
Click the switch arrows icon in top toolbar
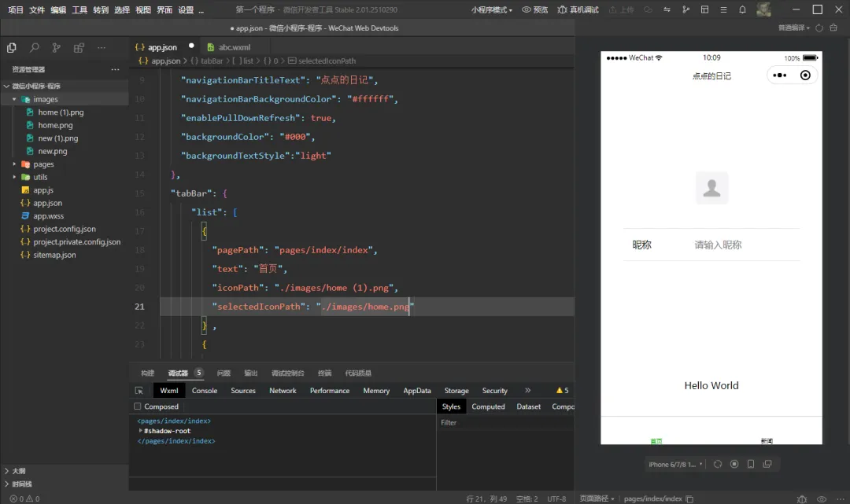click(x=667, y=9)
